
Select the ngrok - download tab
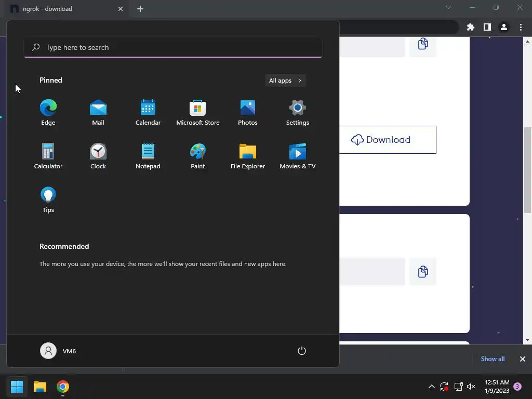click(x=66, y=9)
